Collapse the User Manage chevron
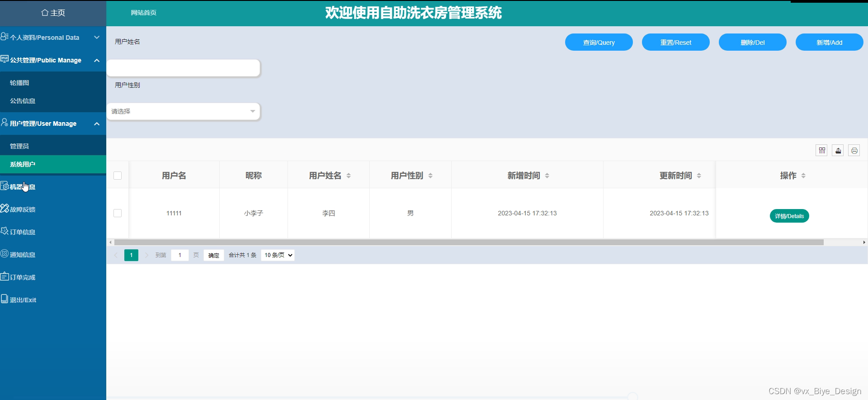Viewport: 868px width, 400px height. tap(97, 124)
